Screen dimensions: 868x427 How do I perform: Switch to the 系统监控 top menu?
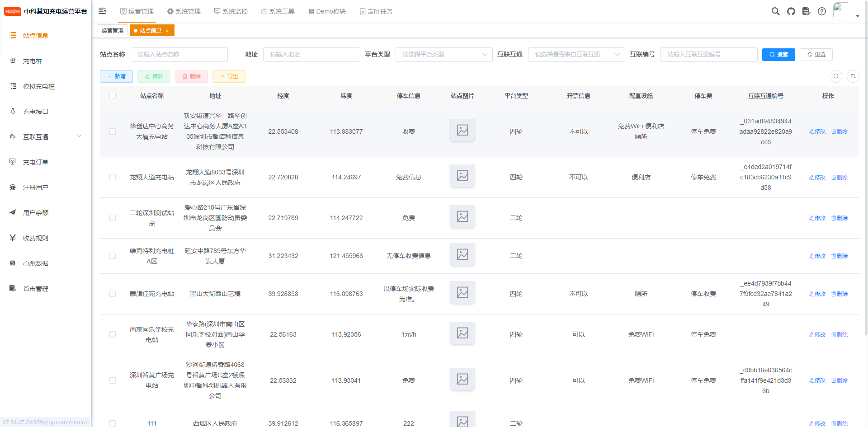coord(231,11)
